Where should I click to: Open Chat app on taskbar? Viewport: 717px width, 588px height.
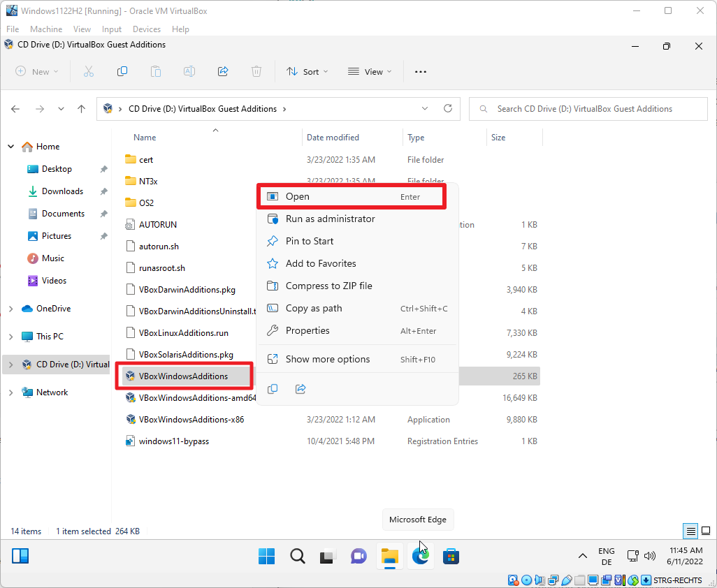(x=358, y=556)
